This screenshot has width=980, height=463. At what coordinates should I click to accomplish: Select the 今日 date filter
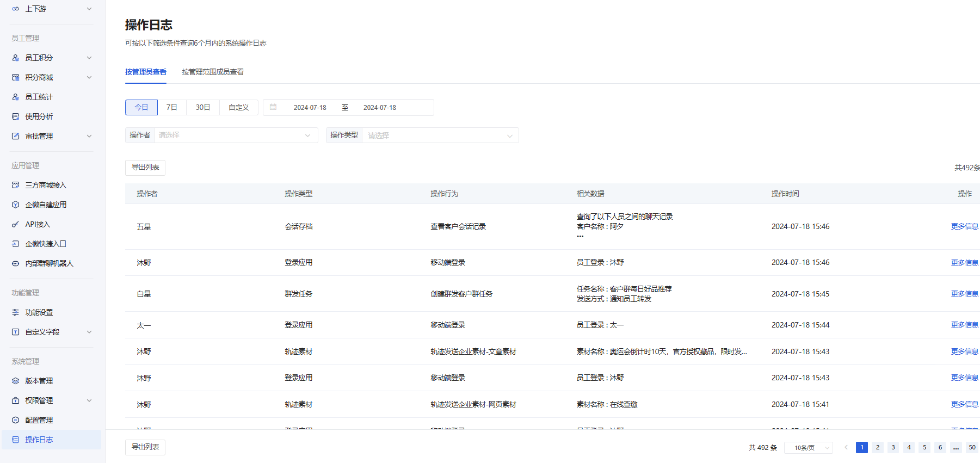(x=141, y=107)
